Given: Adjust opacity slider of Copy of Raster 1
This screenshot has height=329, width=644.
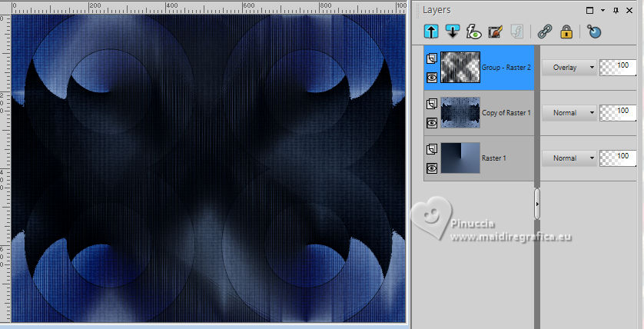Looking at the screenshot, I should click(618, 112).
